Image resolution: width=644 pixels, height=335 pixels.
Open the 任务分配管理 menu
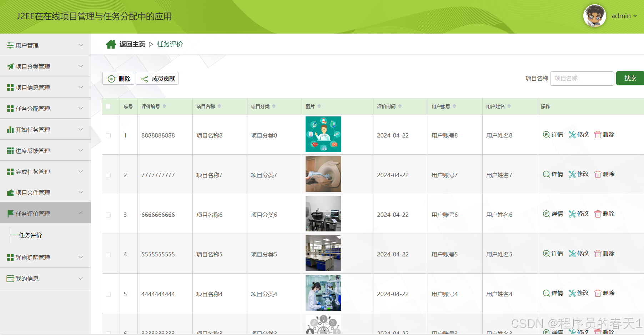45,108
